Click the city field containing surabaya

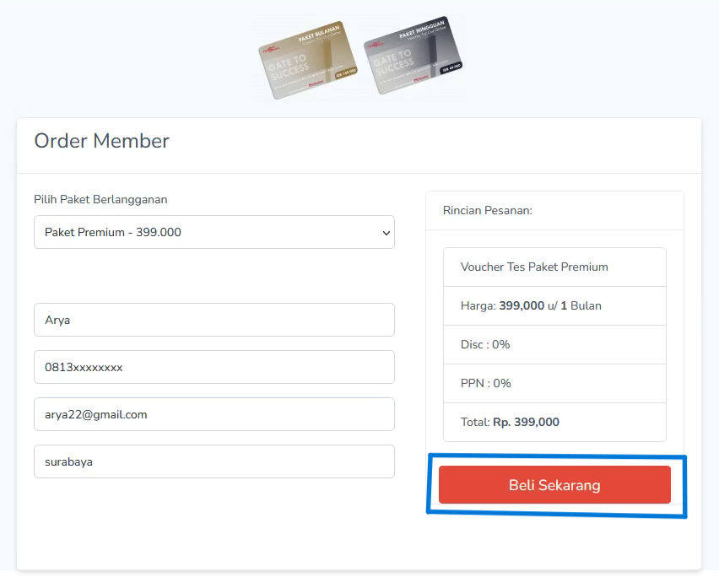coord(214,462)
